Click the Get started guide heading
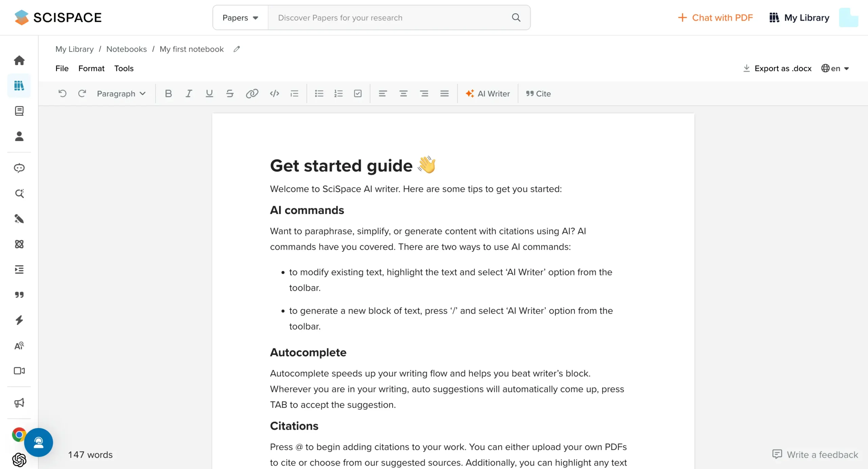868x469 pixels. (x=353, y=165)
